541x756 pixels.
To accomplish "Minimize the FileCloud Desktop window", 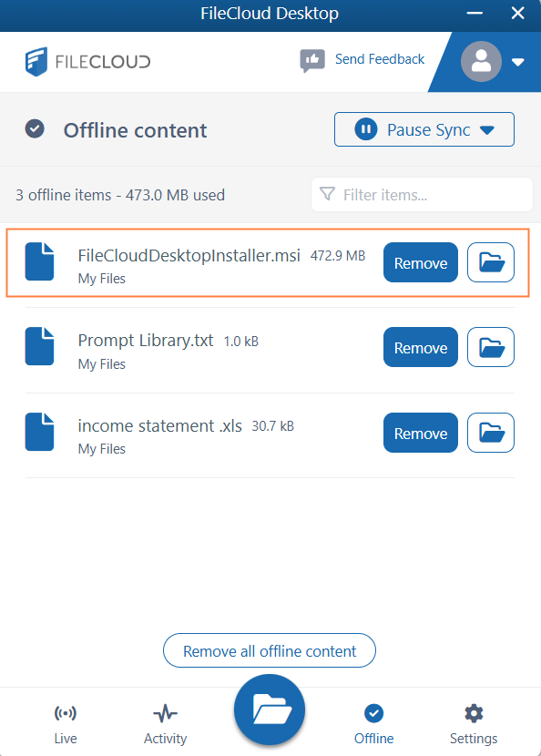I will [x=475, y=13].
